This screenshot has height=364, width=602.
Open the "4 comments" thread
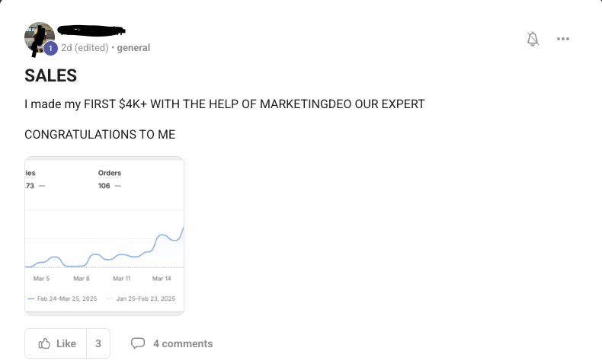pos(183,343)
